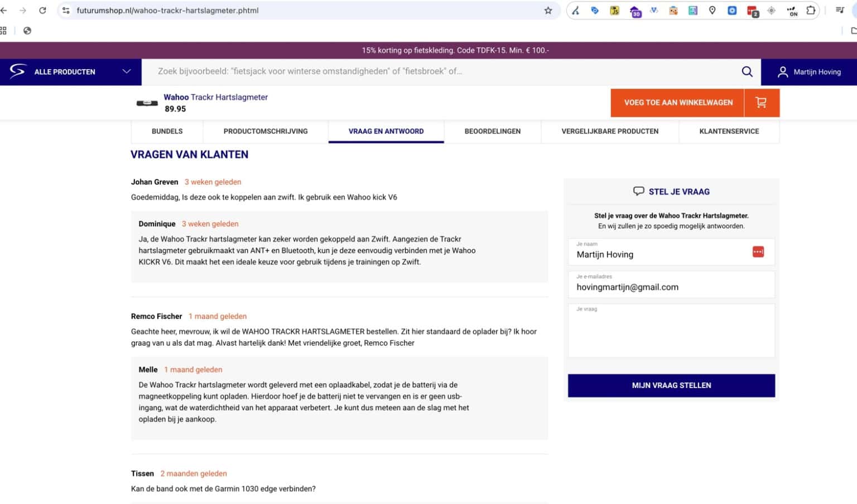Select the Bundels tab
The width and height of the screenshot is (857, 504).
click(x=167, y=131)
